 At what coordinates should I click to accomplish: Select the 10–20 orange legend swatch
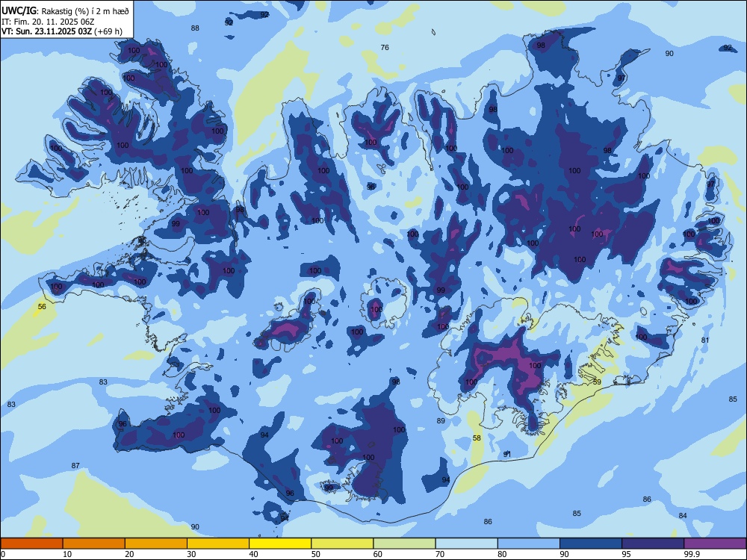tap(94, 544)
